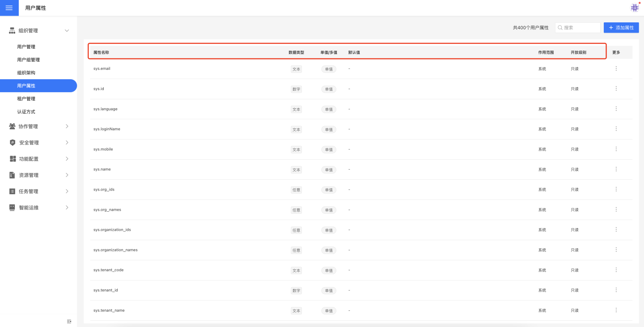Click the 添加属性 button
644x327 pixels.
(x=621, y=28)
